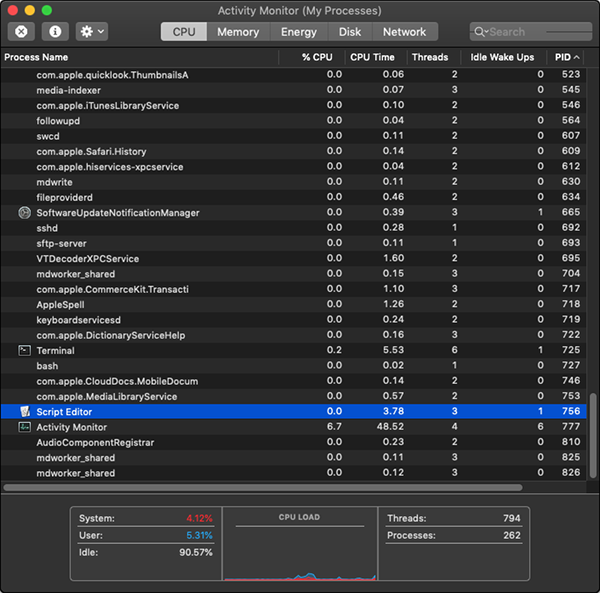Select com.apple.CloudDocs.MobileDocum row
The height and width of the screenshot is (593, 600).
(293, 381)
